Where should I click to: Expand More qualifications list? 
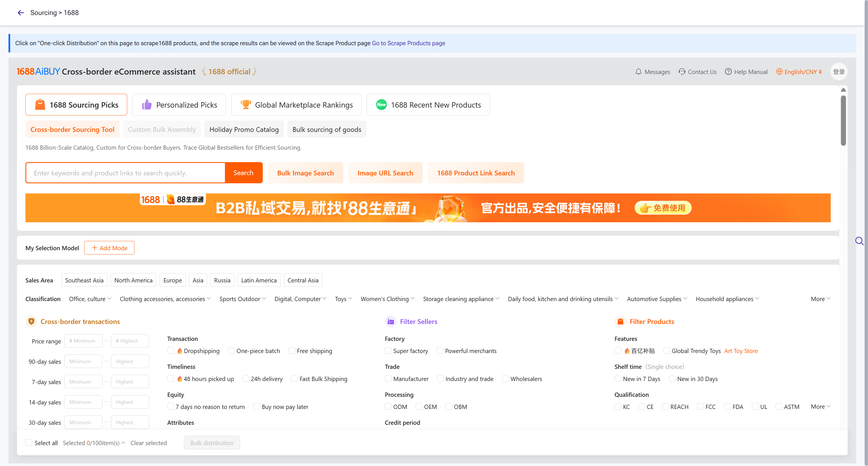coord(821,407)
